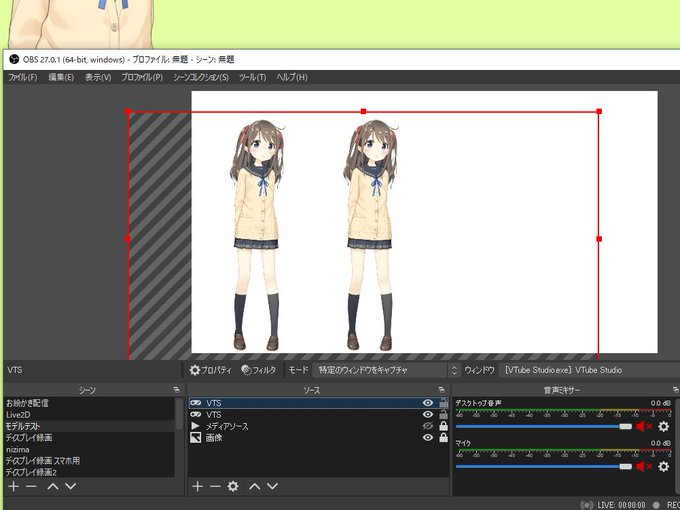Open the フィルタ dialog for VTS

coord(259,370)
